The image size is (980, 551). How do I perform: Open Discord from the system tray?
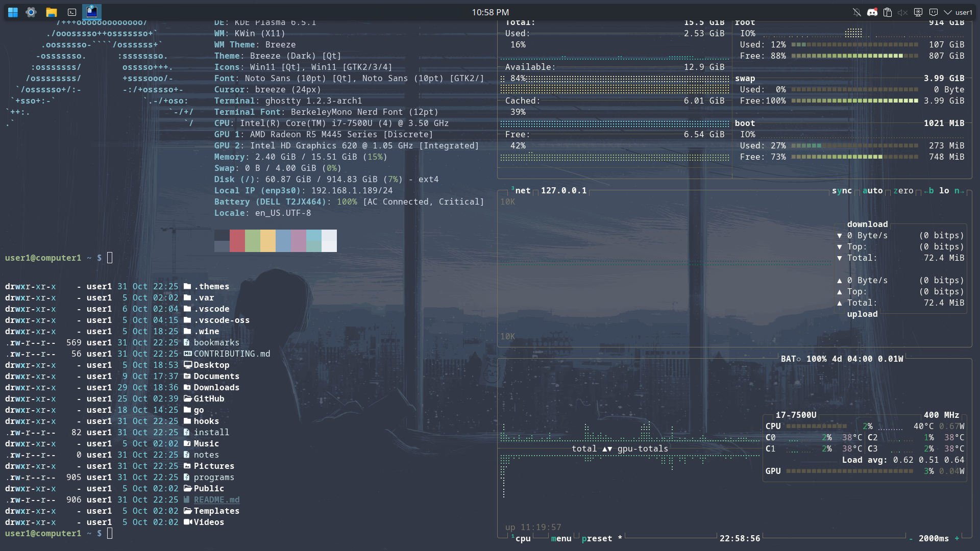872,12
